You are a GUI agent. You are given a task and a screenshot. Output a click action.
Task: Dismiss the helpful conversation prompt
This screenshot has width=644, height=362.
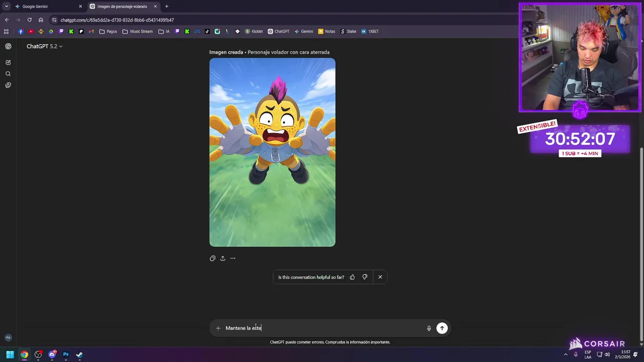pyautogui.click(x=380, y=277)
